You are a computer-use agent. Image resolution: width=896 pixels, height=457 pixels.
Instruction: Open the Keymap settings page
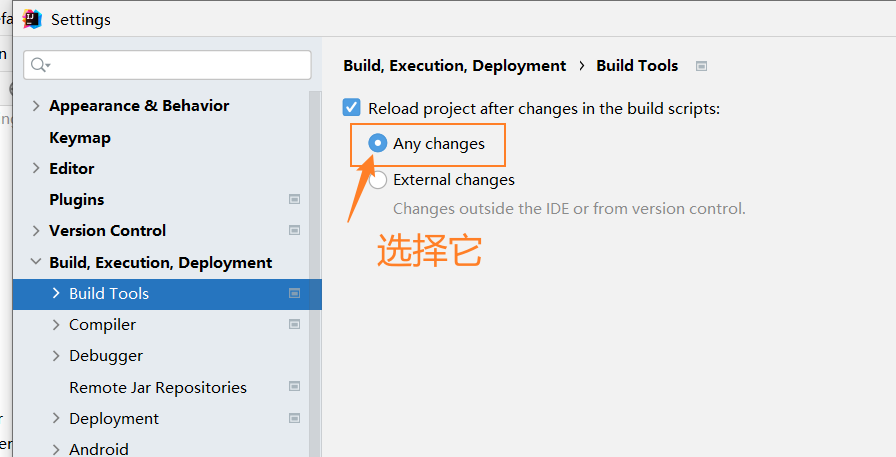tap(80, 138)
